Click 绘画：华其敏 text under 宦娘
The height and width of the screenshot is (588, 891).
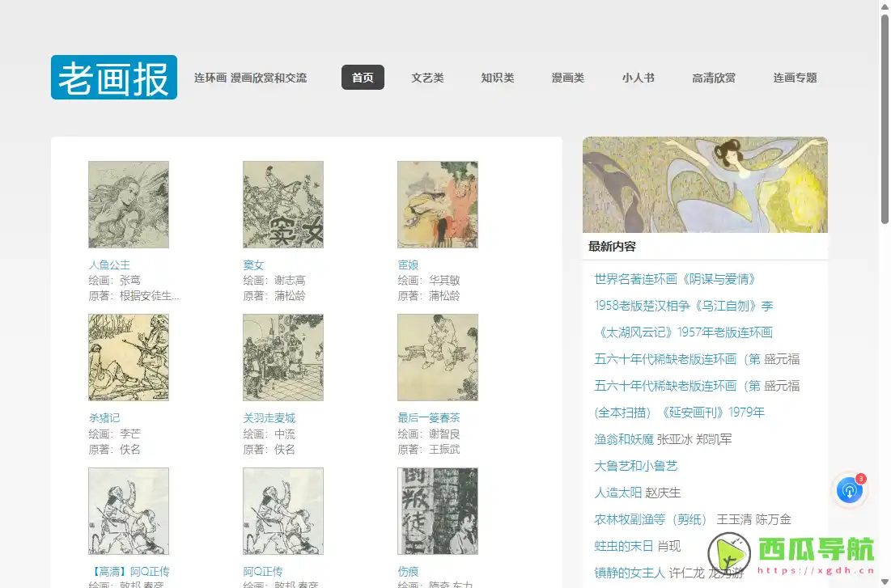point(428,281)
